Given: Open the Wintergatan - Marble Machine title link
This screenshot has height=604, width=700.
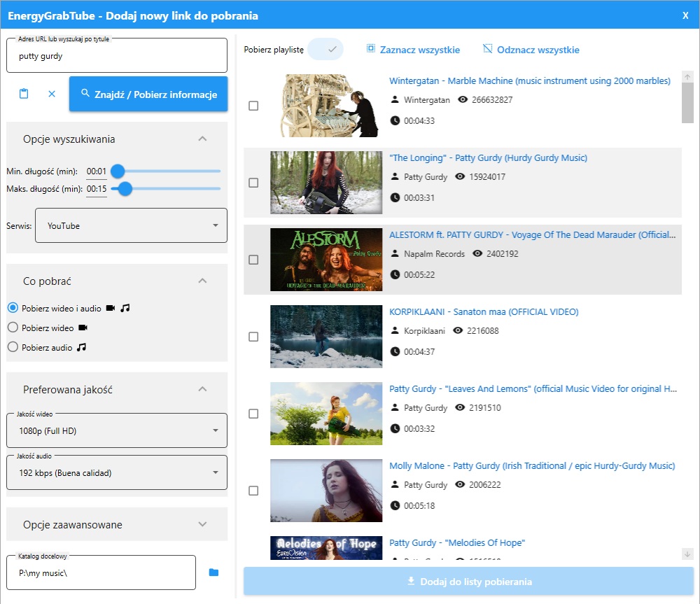Looking at the screenshot, I should tap(529, 80).
